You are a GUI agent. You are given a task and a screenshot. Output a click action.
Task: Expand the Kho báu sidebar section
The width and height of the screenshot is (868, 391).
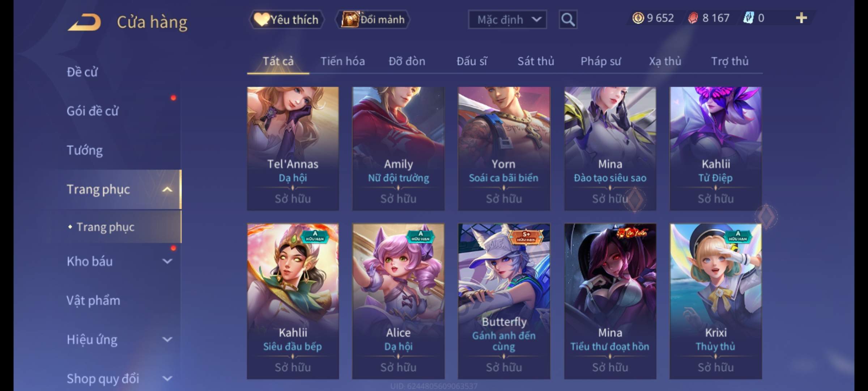tap(167, 261)
